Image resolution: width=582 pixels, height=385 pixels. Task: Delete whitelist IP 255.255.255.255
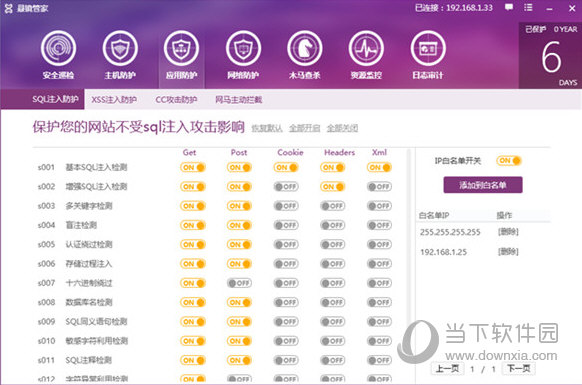[x=508, y=232]
